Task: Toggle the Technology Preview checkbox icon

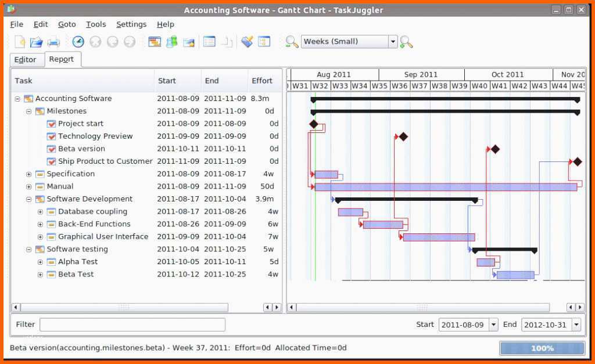Action: tap(51, 136)
